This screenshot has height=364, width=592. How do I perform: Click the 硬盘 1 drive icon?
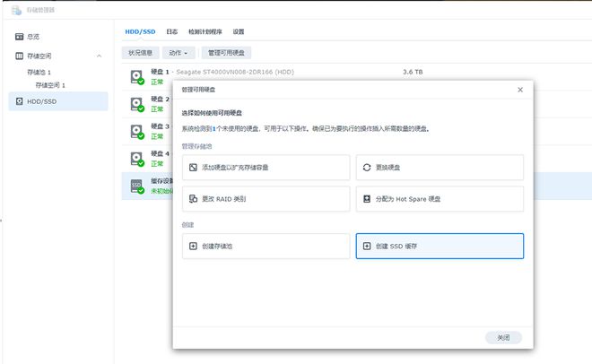pyautogui.click(x=137, y=78)
